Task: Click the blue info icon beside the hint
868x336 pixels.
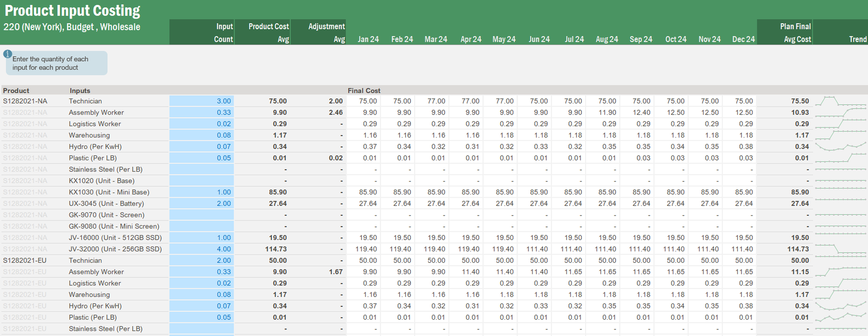Action: point(8,54)
